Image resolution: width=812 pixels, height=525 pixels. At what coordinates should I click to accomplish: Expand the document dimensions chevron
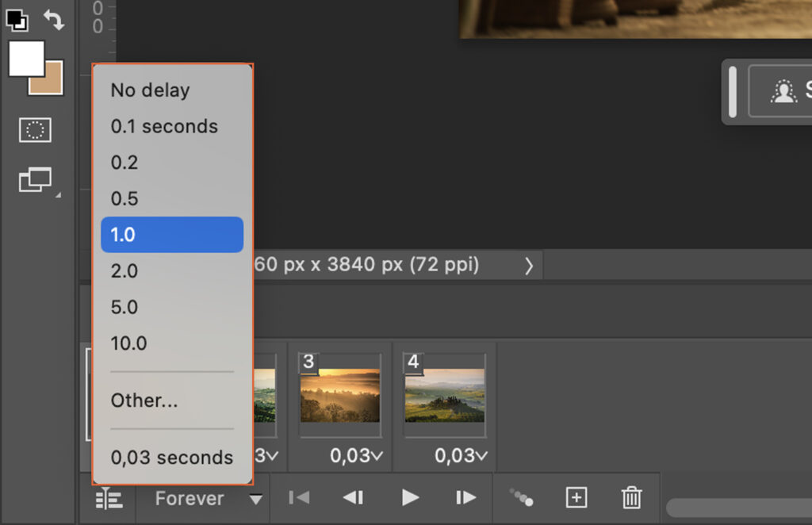[528, 265]
